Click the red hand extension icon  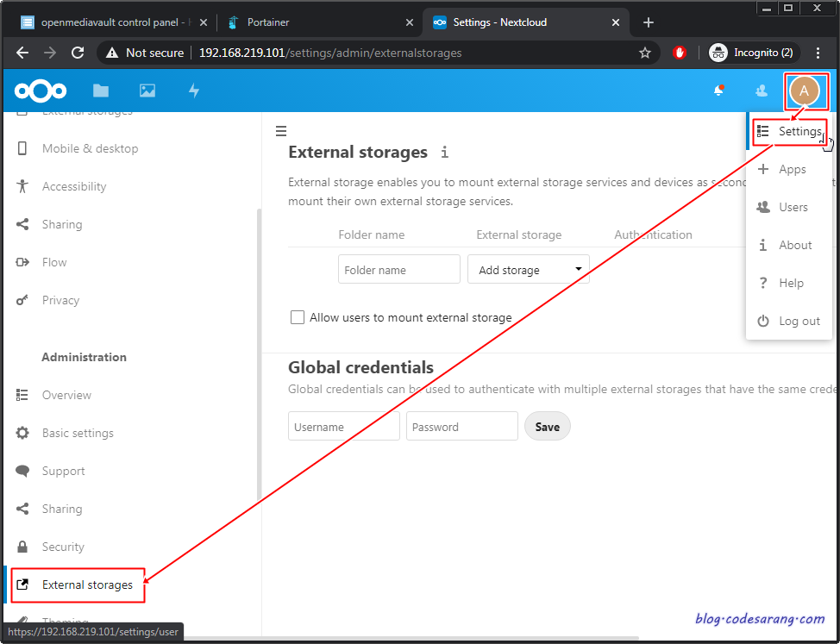point(680,53)
